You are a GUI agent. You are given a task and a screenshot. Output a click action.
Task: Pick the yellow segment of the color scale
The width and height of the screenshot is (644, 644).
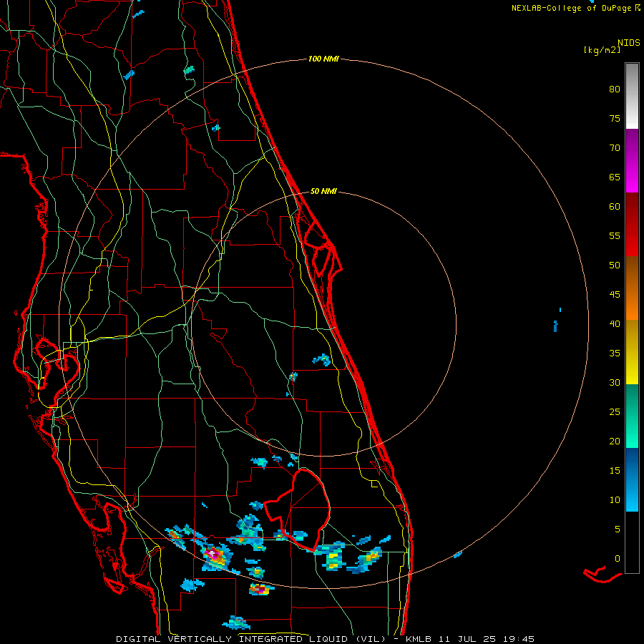point(632,352)
